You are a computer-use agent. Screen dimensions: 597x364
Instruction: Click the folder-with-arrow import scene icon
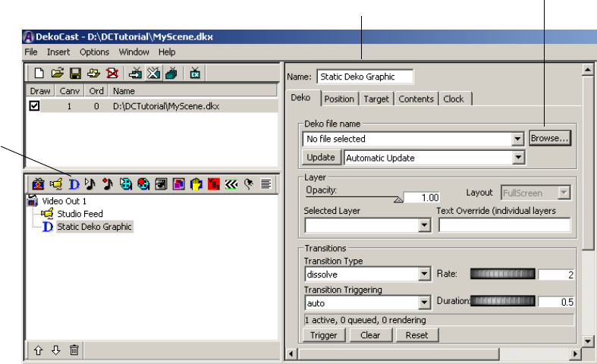point(93,73)
